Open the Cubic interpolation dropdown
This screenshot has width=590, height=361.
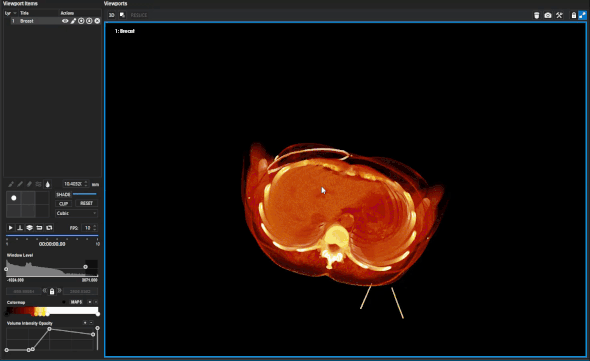76,213
